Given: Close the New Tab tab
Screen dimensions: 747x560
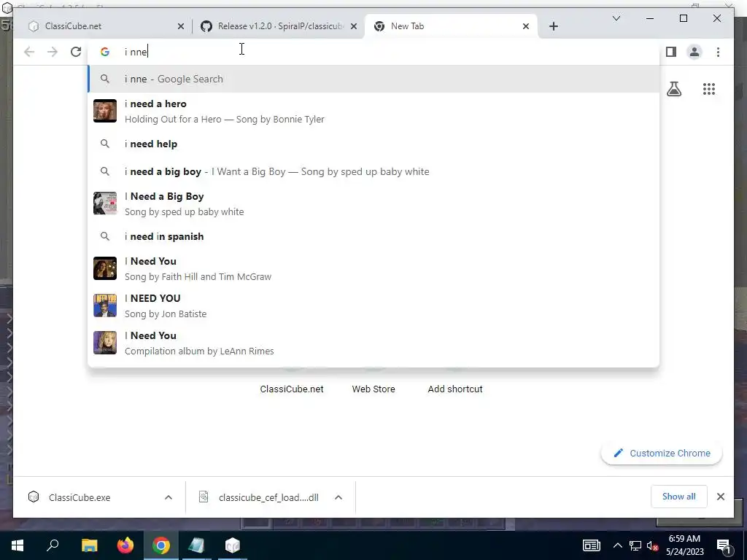Looking at the screenshot, I should pos(525,27).
